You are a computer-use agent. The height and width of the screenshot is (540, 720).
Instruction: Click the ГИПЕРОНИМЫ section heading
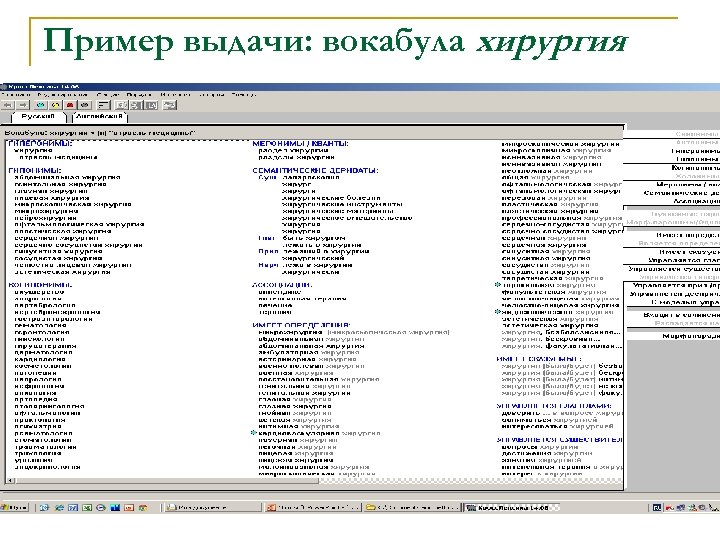pos(40,143)
